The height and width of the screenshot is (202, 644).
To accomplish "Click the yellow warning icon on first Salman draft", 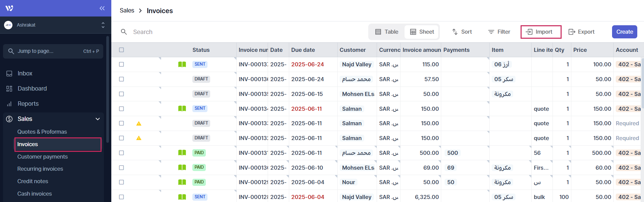I will coord(139,124).
